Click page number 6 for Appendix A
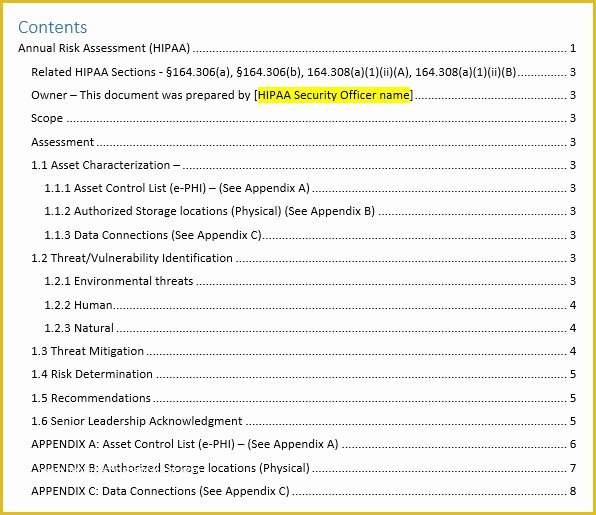 click(573, 444)
